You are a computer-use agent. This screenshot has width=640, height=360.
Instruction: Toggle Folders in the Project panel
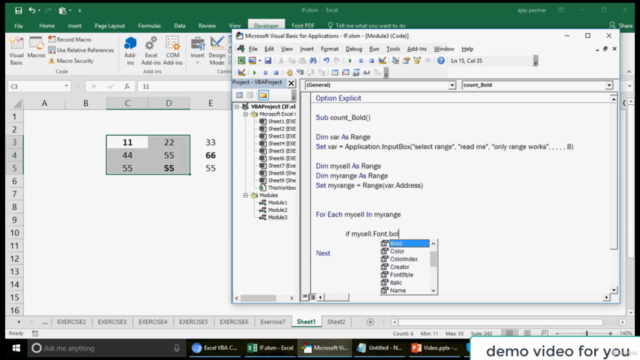coord(263,95)
